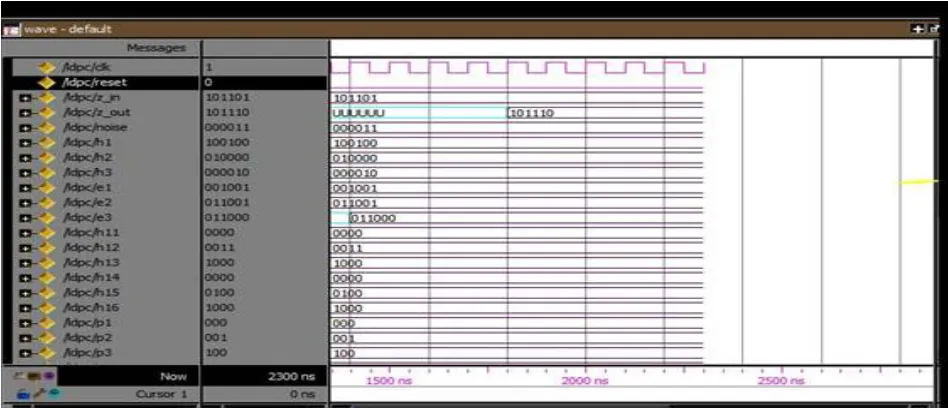Image resolution: width=948 pixels, height=408 pixels.
Task: Click the 101110 value in the z_out waveform
Action: (x=532, y=113)
